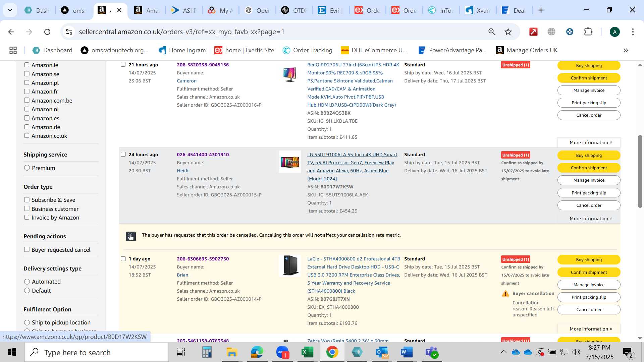Close the active Amazon tab
Viewport: 644px width, 362px height.
click(x=119, y=10)
